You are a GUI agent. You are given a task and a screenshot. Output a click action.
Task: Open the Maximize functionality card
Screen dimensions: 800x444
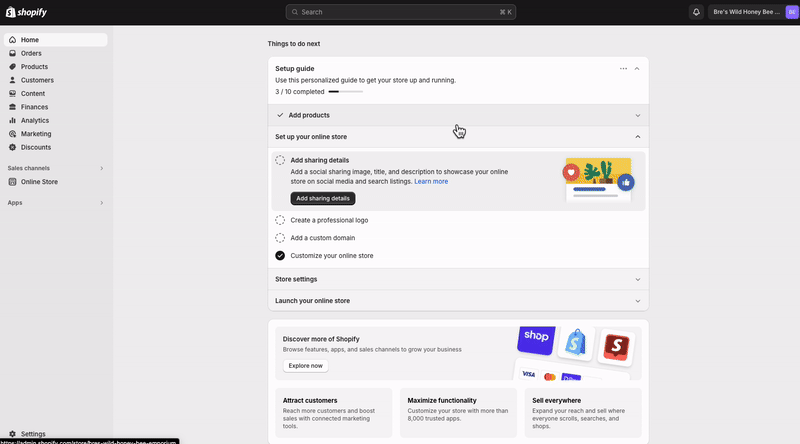coord(458,413)
